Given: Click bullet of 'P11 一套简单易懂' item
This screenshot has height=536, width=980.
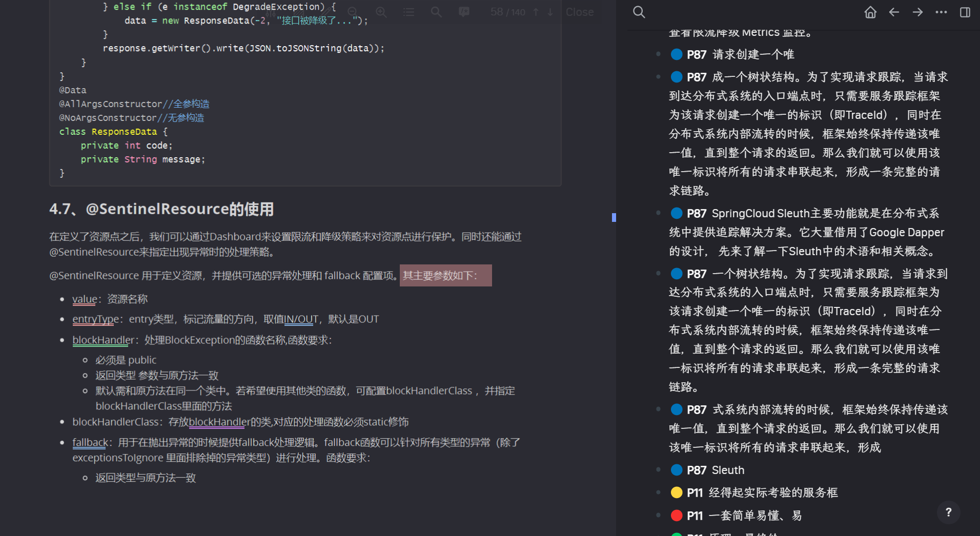Looking at the screenshot, I should [658, 515].
